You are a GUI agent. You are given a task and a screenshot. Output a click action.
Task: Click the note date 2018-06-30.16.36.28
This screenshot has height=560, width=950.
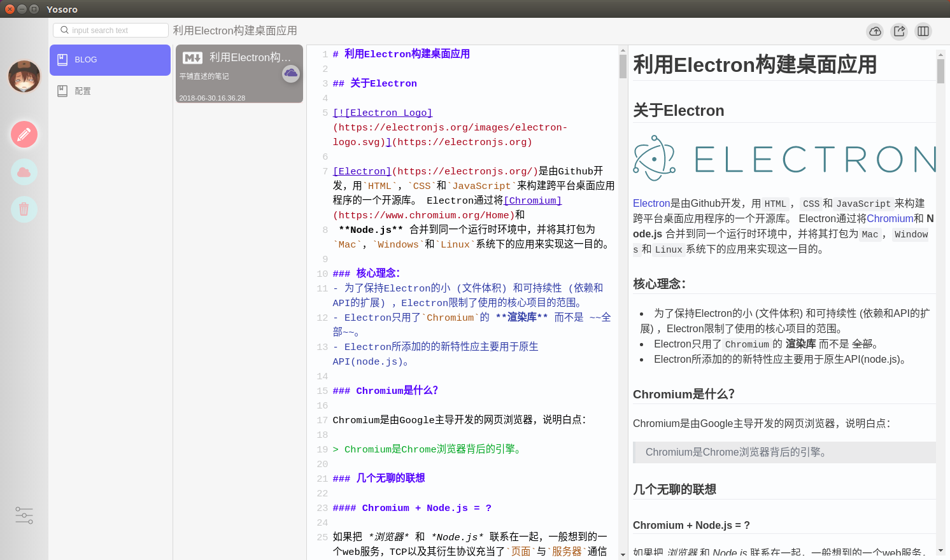click(x=212, y=98)
